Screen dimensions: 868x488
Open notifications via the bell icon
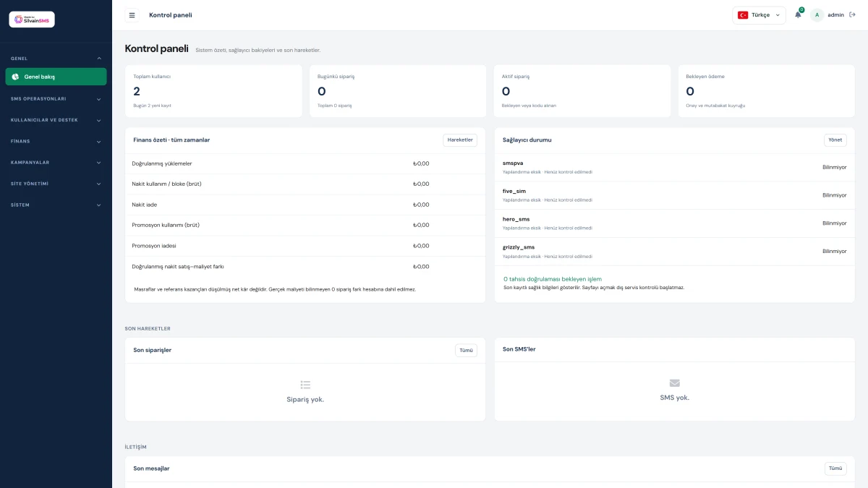click(x=798, y=14)
